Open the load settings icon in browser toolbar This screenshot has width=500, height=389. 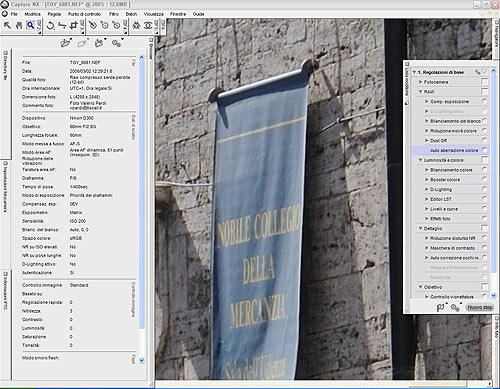[x=66, y=43]
